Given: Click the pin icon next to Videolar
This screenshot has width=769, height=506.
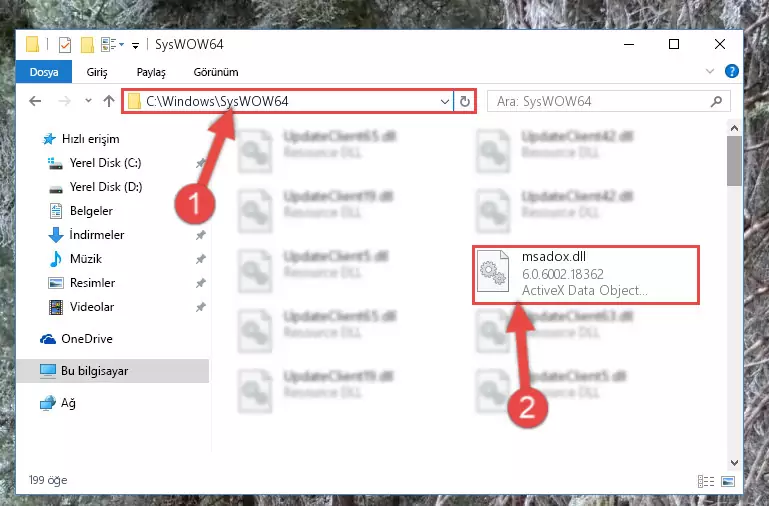Looking at the screenshot, I should 201,307.
